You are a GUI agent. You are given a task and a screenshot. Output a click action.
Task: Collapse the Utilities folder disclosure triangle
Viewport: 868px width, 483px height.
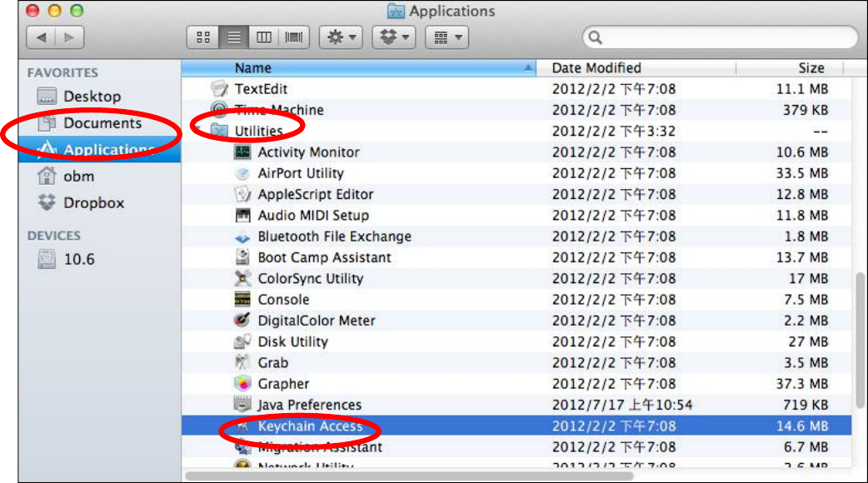click(198, 130)
